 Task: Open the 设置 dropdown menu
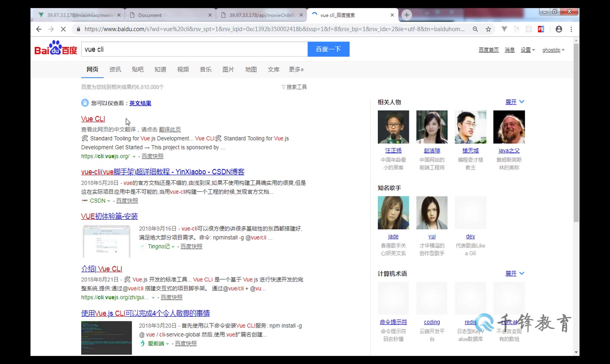[x=528, y=50]
